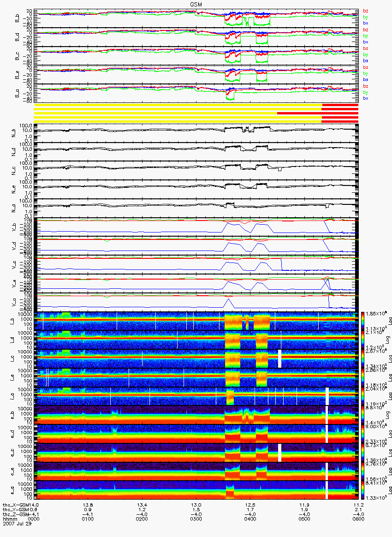Click the 0200 time tick label

coord(142,519)
